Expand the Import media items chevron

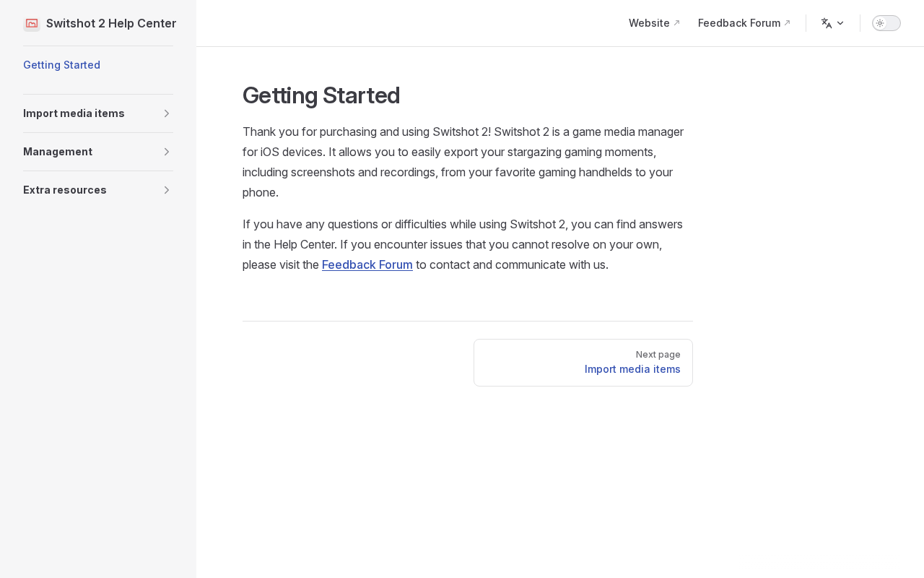[167, 113]
